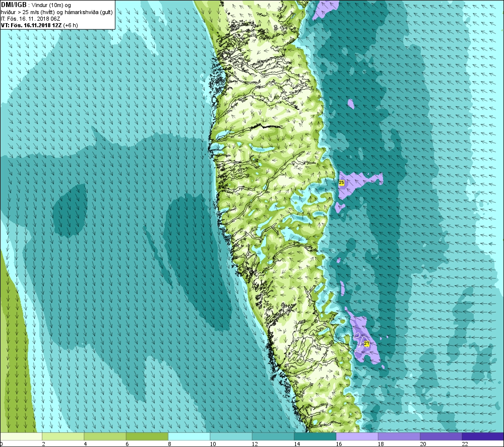Click the scale value 20
The image size is (504, 447).
[x=423, y=444]
